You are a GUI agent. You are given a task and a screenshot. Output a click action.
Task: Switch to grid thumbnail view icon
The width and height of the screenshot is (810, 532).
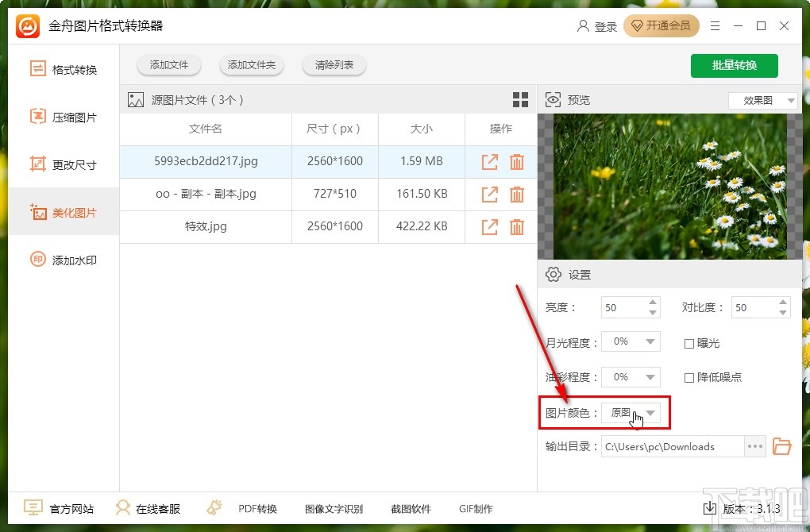pos(520,100)
